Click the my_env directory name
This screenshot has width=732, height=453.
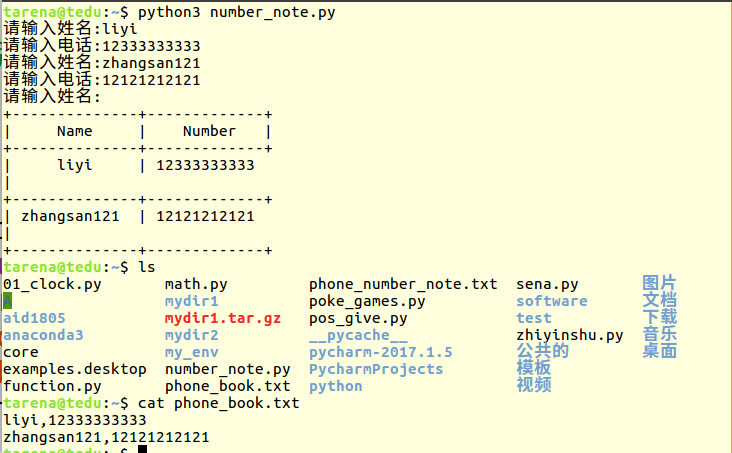[192, 353]
